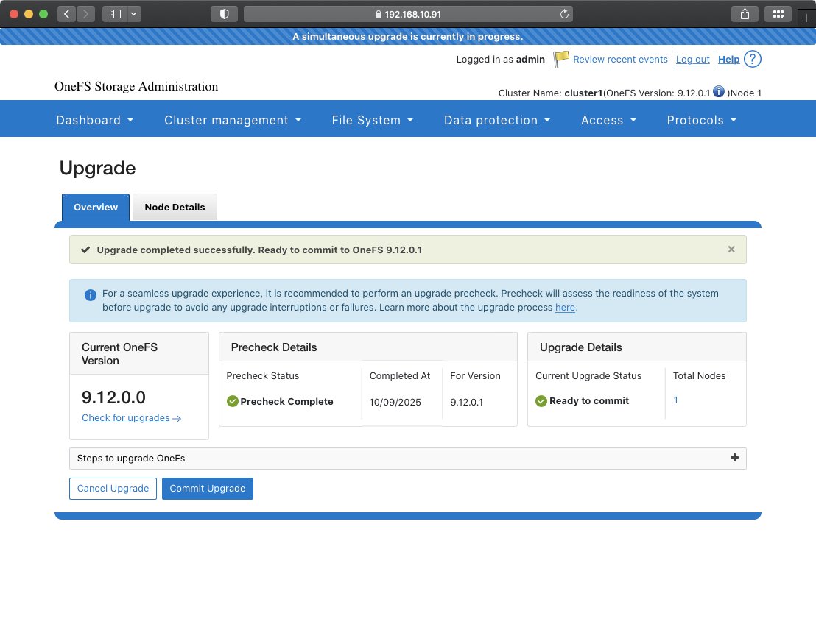Open the Help question mark icon
Image resolution: width=816 pixels, height=644 pixels.
(x=753, y=59)
